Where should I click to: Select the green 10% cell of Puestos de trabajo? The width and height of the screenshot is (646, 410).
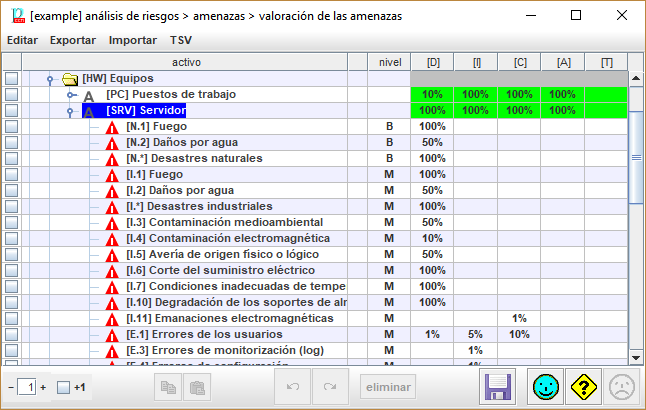coord(432,95)
